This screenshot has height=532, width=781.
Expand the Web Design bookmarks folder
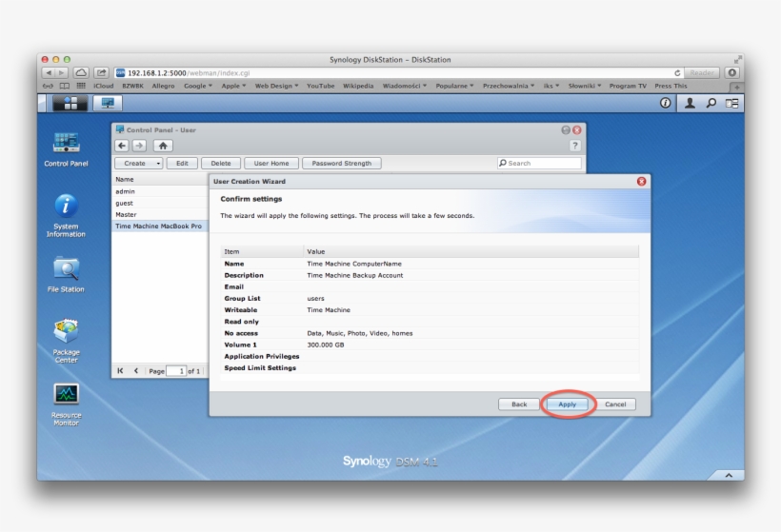[x=276, y=86]
